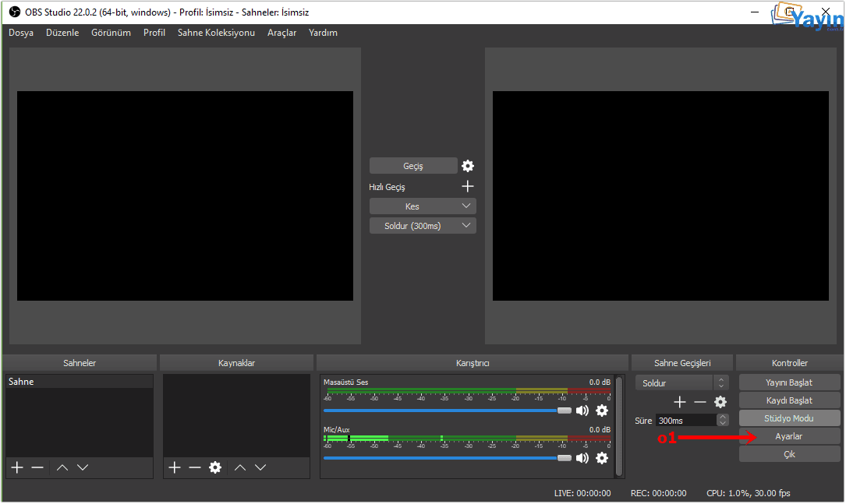Remove scene transition in Sahne Geçişleri

[x=699, y=402]
